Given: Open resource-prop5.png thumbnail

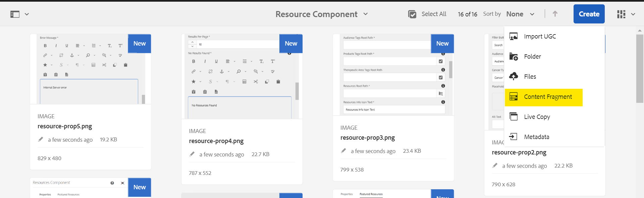Looking at the screenshot, I should tap(91, 69).
